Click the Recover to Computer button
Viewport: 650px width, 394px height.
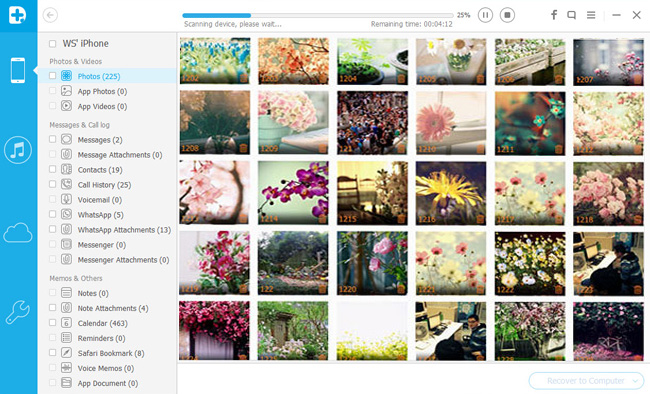[x=586, y=381]
